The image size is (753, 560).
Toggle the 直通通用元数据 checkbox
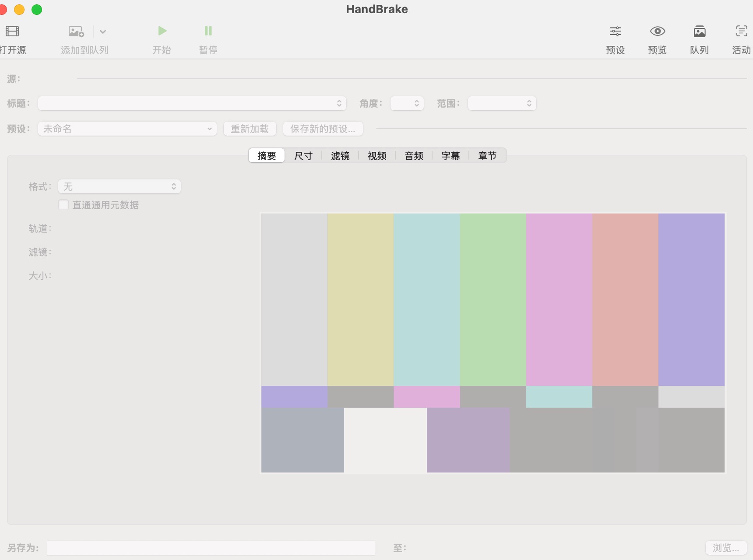(63, 205)
